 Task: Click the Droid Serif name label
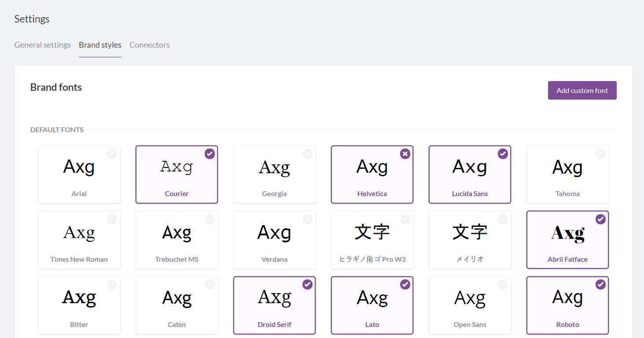[x=275, y=324]
